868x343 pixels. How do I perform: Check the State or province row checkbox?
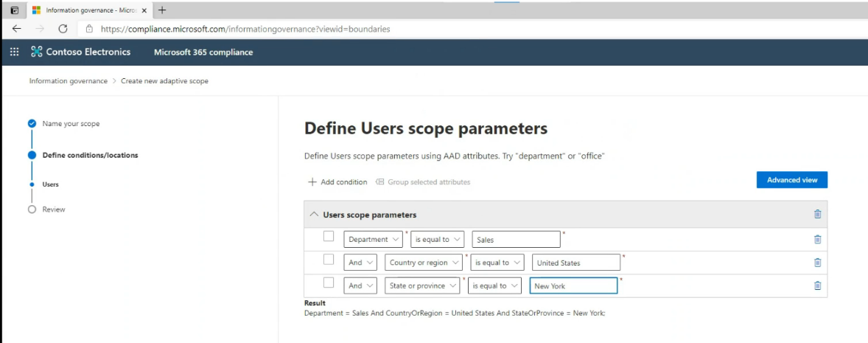coord(329,283)
